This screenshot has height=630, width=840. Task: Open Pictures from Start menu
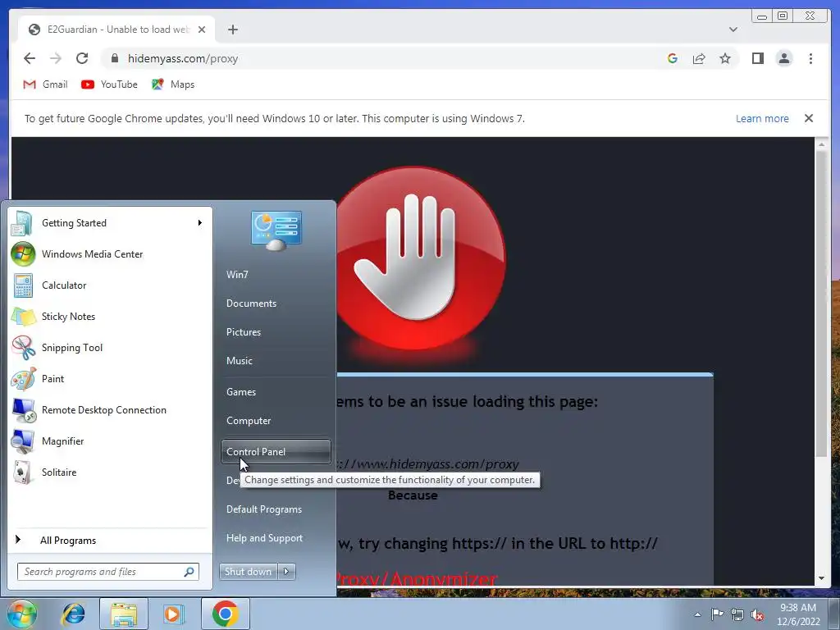pos(276,332)
